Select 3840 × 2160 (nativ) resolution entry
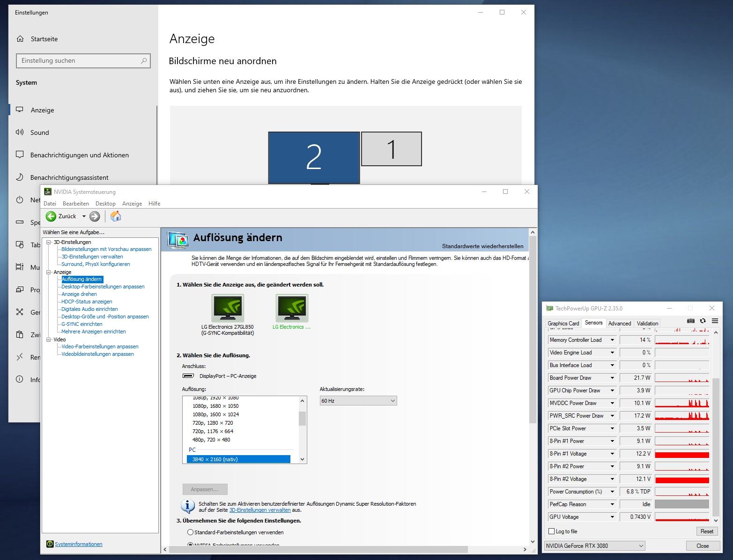Viewport: 733px width, 560px height. coord(238,459)
